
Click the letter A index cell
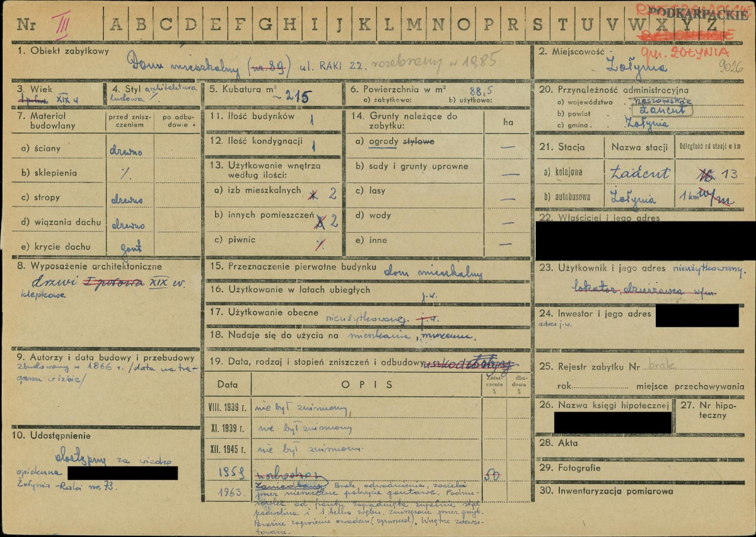(x=116, y=25)
